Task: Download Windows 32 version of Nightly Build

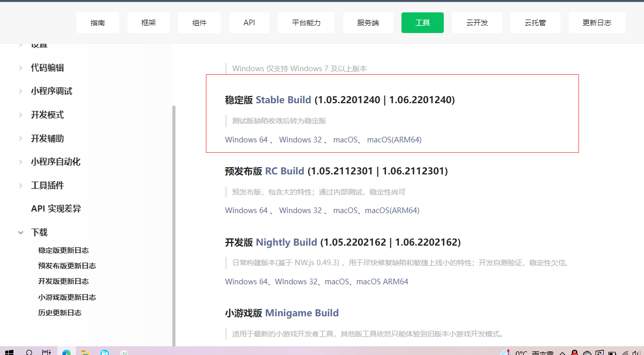Action: [x=296, y=281]
